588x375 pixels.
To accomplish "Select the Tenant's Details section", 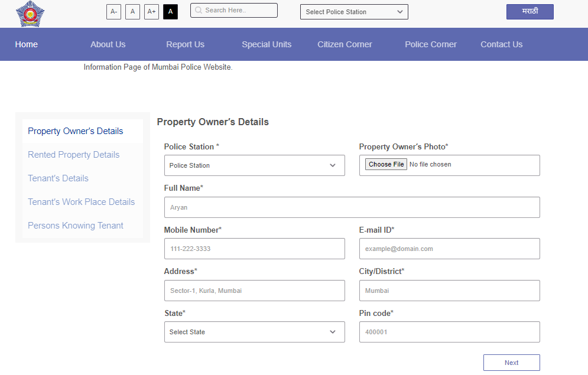I will pyautogui.click(x=58, y=178).
